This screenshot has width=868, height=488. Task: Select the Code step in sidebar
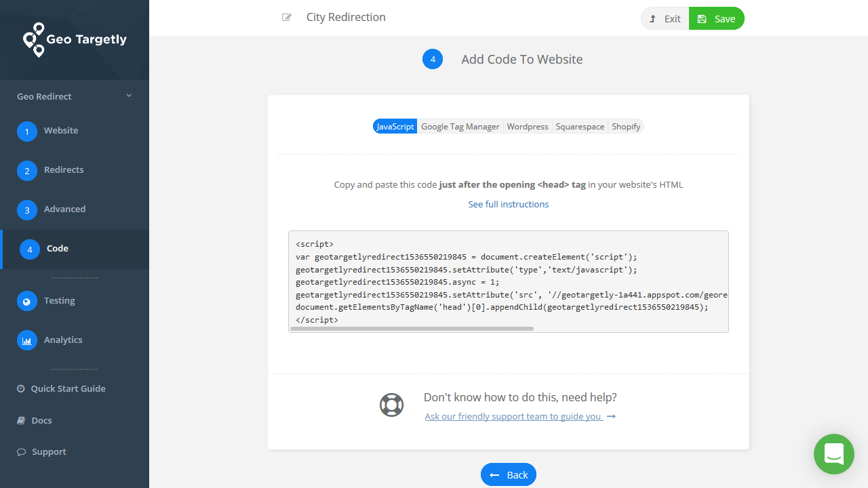(x=75, y=249)
